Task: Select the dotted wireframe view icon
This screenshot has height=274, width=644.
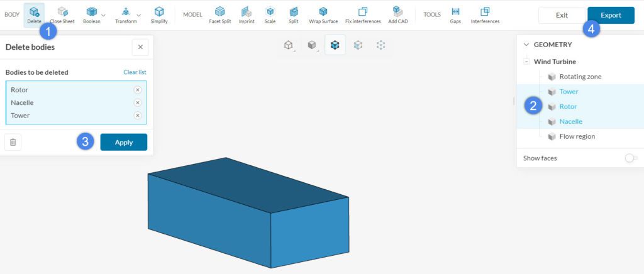Action: point(381,45)
